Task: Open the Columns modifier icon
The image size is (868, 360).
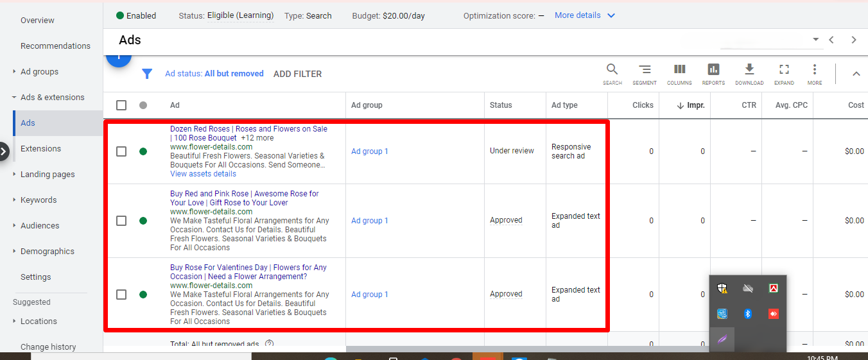Action: click(x=679, y=70)
